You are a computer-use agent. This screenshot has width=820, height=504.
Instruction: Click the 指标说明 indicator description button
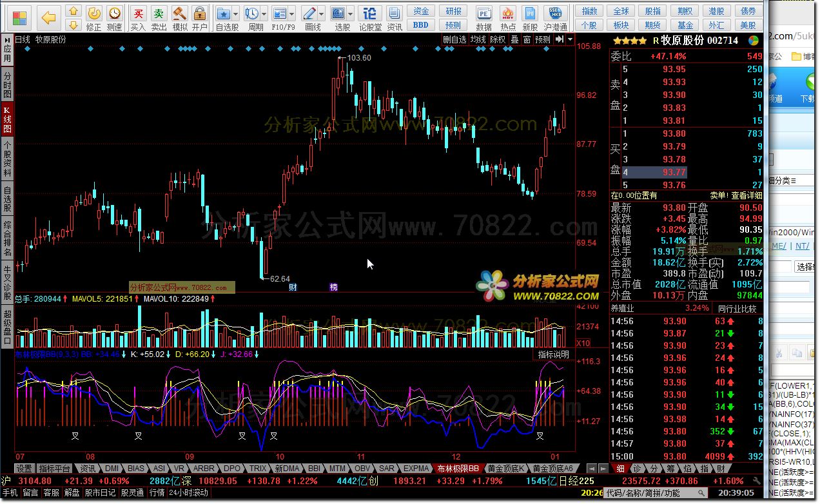[x=554, y=355]
